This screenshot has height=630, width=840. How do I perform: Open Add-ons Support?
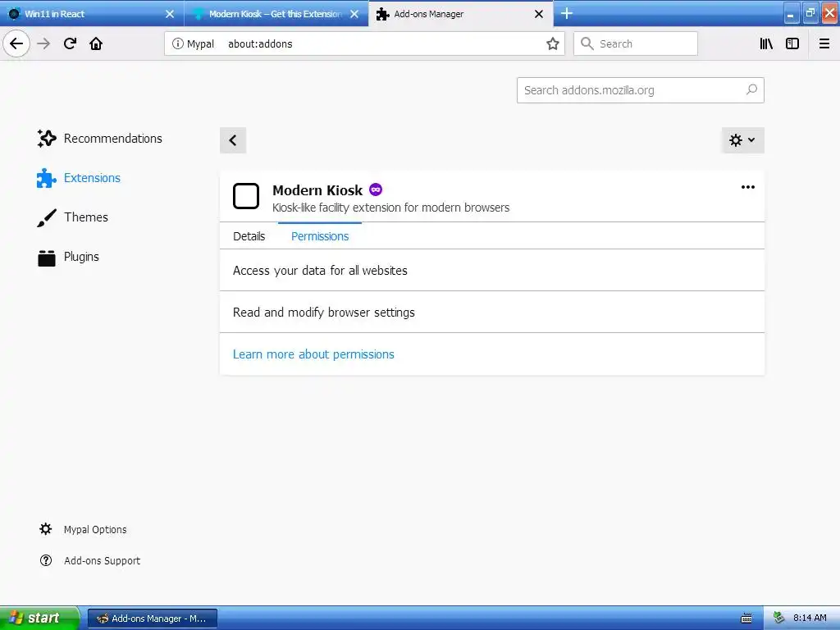click(90, 560)
